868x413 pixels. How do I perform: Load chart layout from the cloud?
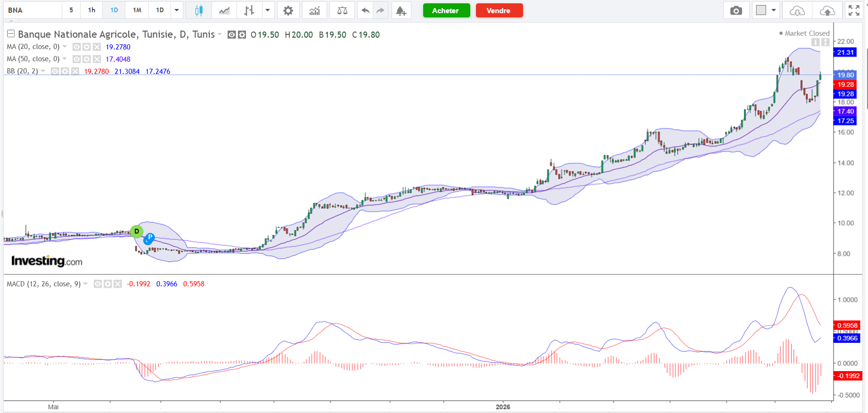[797, 10]
